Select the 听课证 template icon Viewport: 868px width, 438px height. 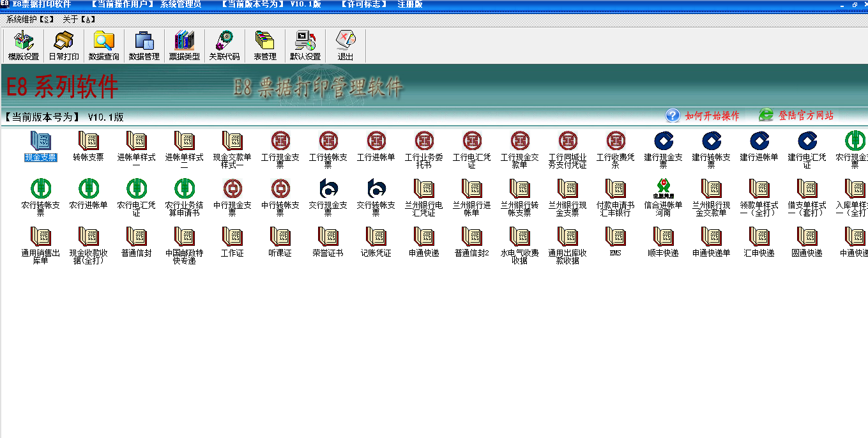(x=280, y=243)
